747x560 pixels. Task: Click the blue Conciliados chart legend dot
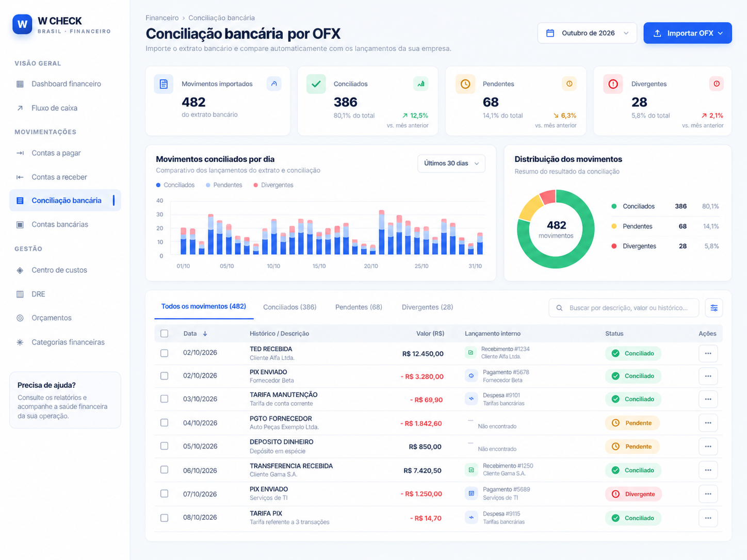point(158,185)
